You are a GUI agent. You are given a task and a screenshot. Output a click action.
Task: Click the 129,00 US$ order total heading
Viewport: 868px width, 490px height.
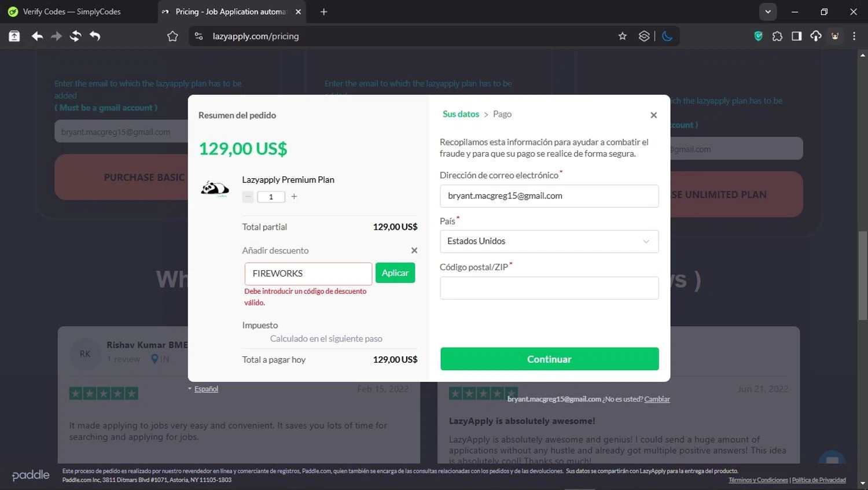pyautogui.click(x=243, y=149)
